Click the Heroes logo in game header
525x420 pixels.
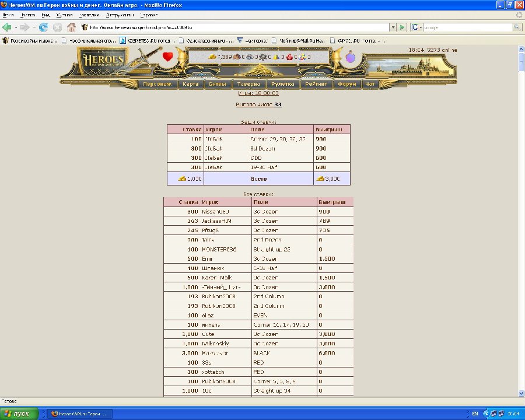tap(102, 60)
